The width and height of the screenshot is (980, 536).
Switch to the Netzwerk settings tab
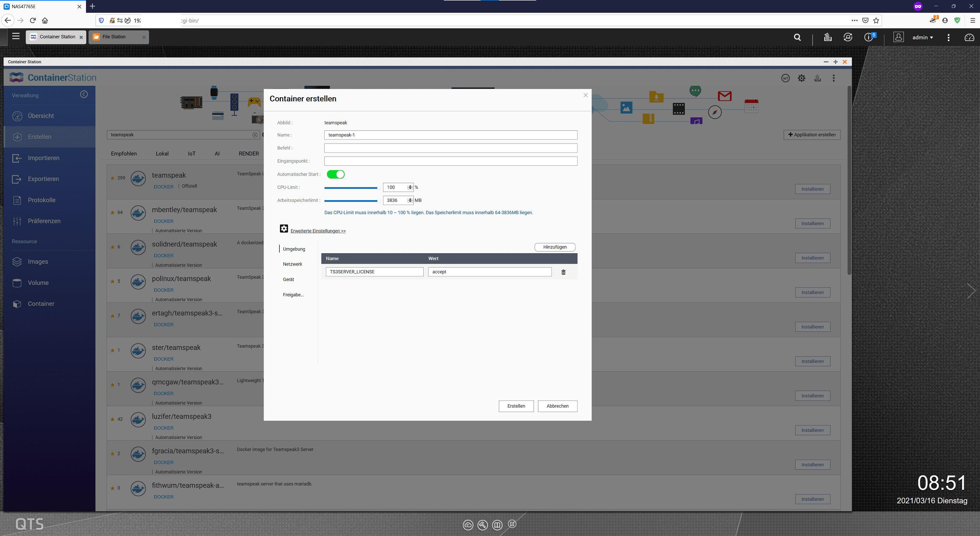pyautogui.click(x=293, y=264)
